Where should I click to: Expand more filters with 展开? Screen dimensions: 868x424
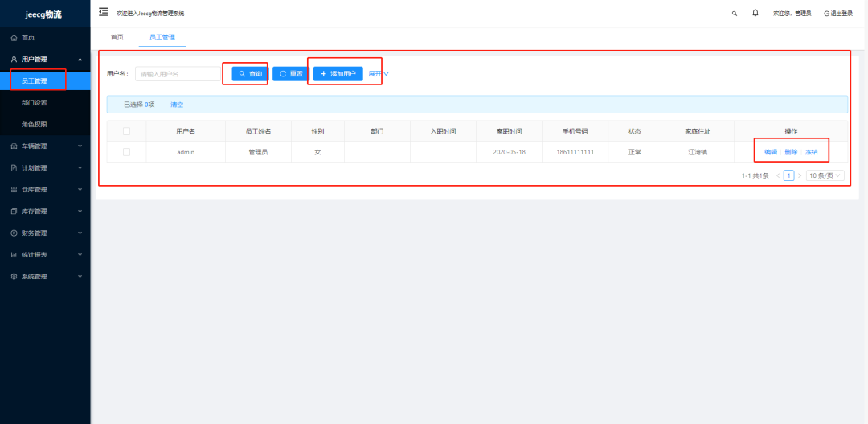point(379,74)
